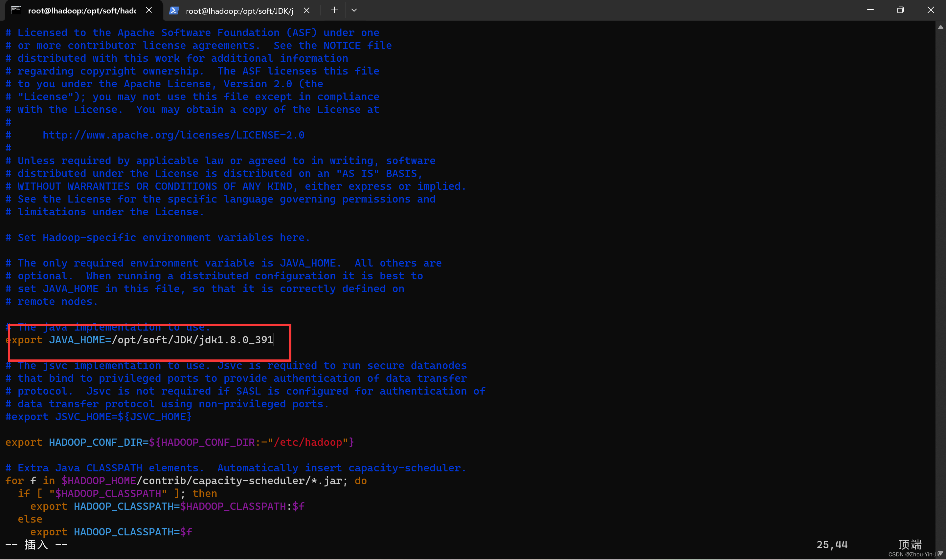Click the command prompt icon on first tab

16,10
